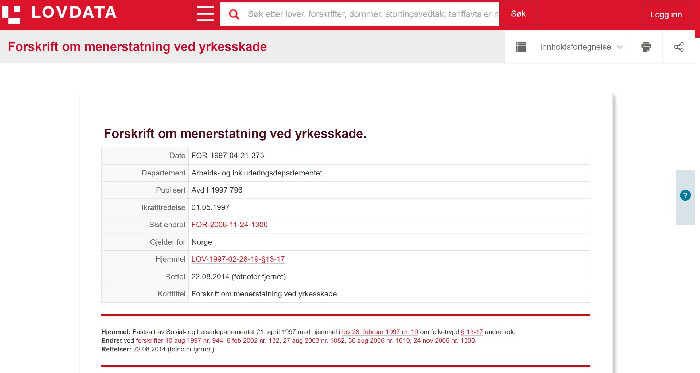
Task: Open the '24 nov 2006 nr. 1300' amendment link
Action: click(444, 340)
